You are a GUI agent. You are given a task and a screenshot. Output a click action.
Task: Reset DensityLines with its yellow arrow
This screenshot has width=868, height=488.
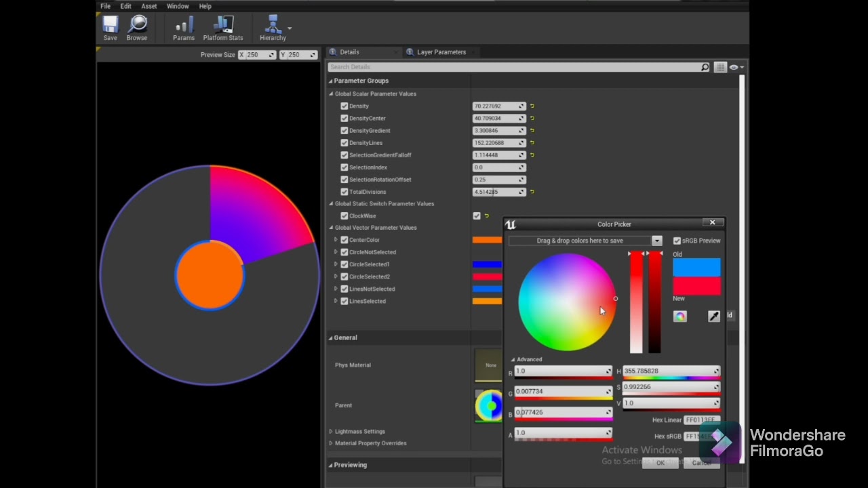532,142
